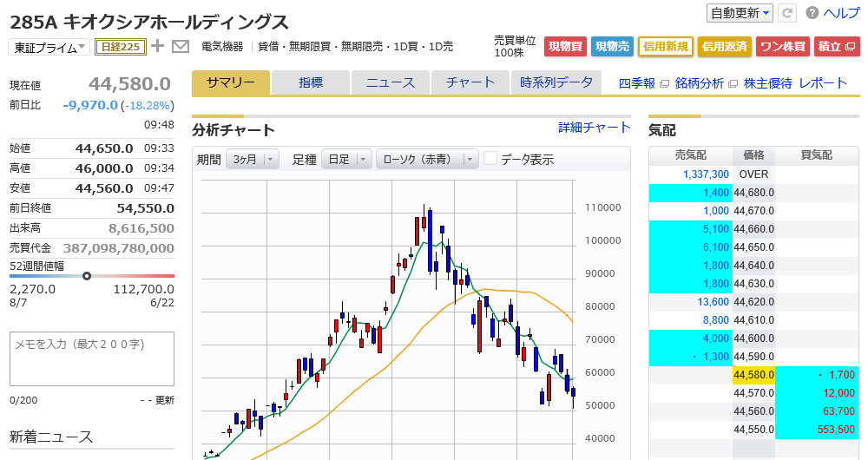868x460 pixels.
Task: Open the help question mark icon
Action: point(812,13)
